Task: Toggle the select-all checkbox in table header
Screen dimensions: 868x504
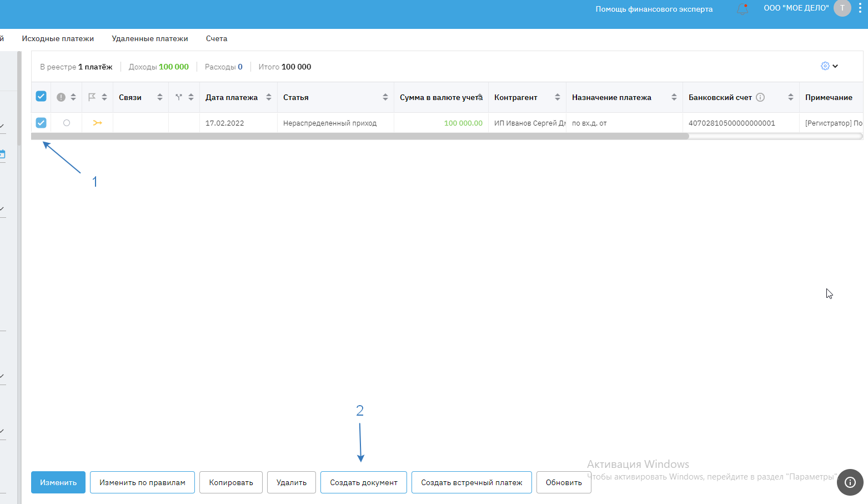Action: point(41,97)
